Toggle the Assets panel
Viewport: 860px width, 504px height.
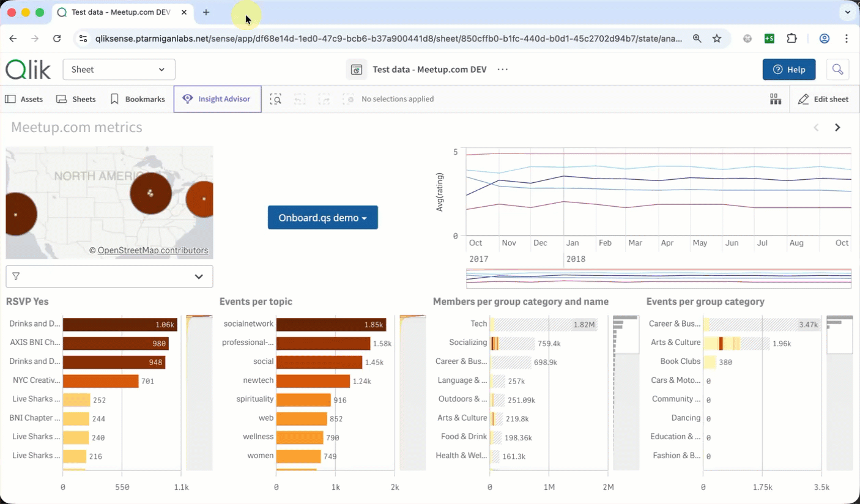[24, 99]
